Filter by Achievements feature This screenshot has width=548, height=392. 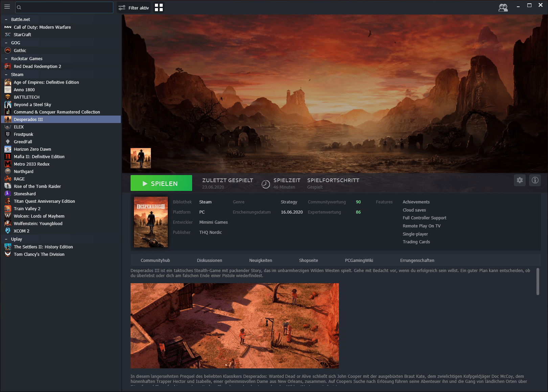pyautogui.click(x=416, y=202)
